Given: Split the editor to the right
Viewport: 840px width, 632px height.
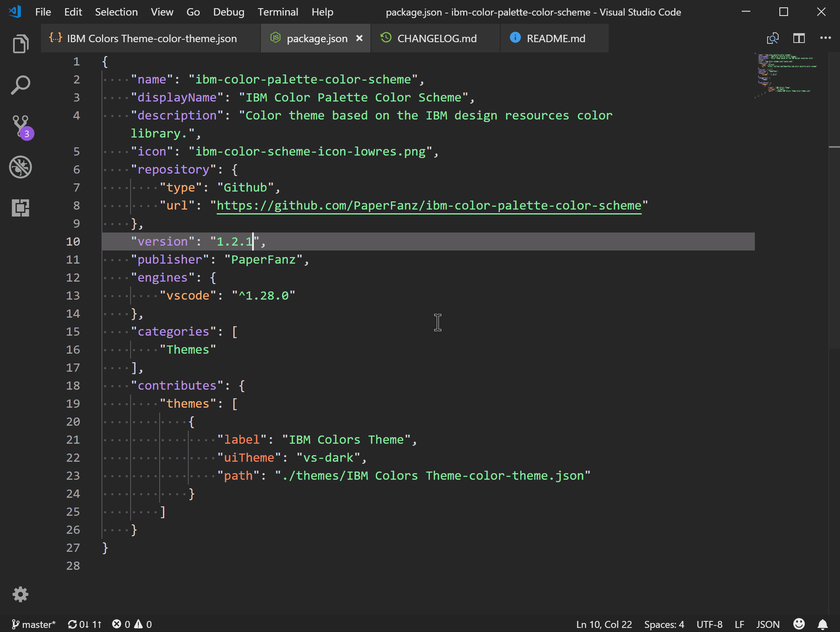Looking at the screenshot, I should (x=799, y=38).
